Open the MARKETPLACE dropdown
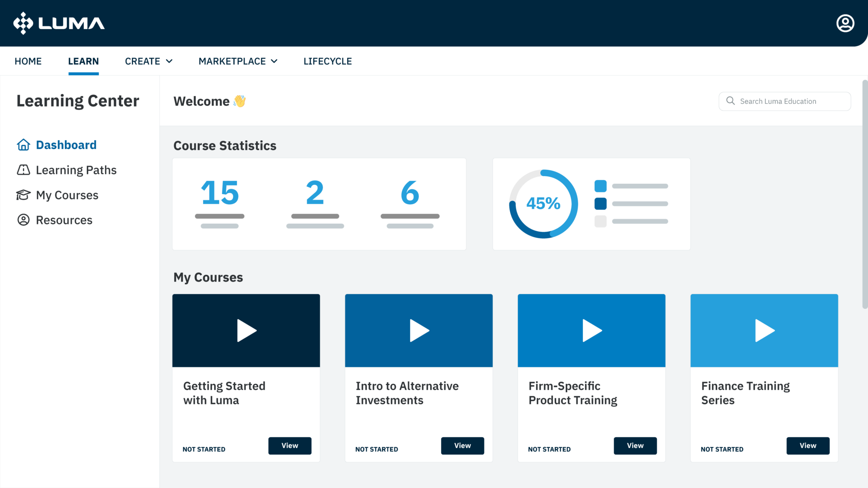Image resolution: width=868 pixels, height=488 pixels. (x=238, y=61)
